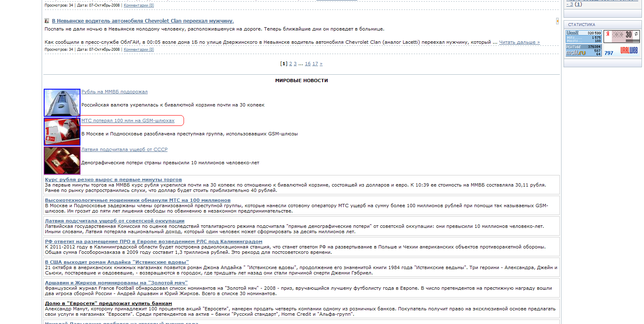Viewport: 644px width, 324px height.
Task: Click the small icon before the Chevrolet Clan headline
Action: coord(47,21)
